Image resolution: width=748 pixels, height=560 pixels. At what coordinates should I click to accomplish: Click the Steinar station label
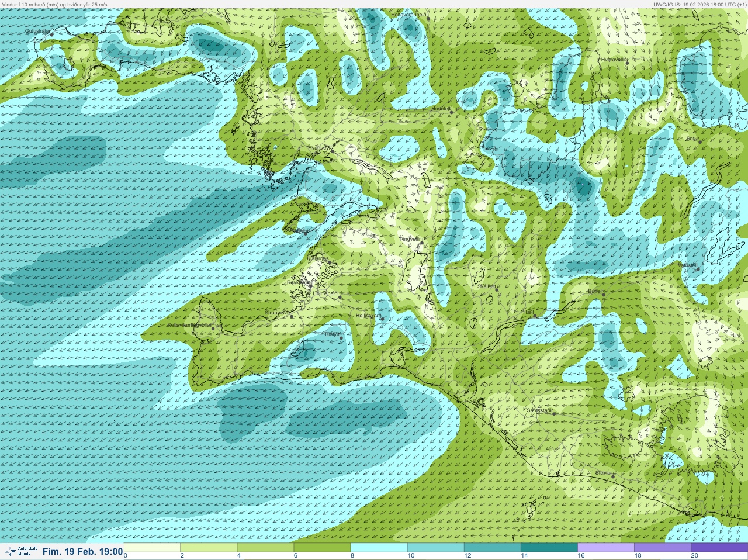[604, 472]
